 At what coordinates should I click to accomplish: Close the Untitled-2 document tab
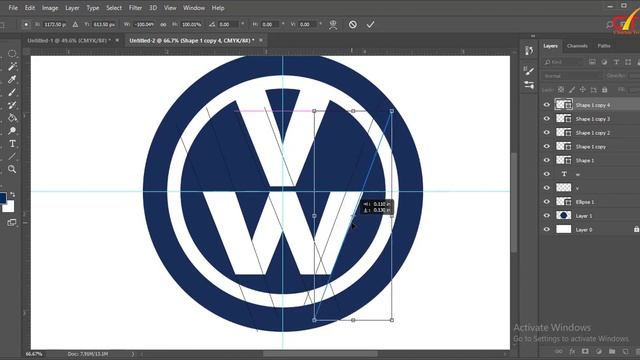tap(261, 40)
